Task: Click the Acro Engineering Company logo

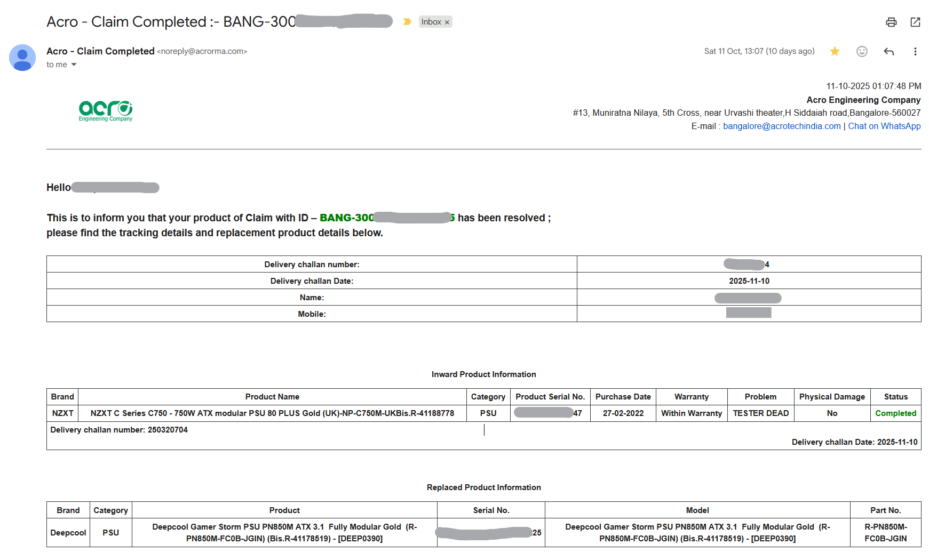Action: 106,111
